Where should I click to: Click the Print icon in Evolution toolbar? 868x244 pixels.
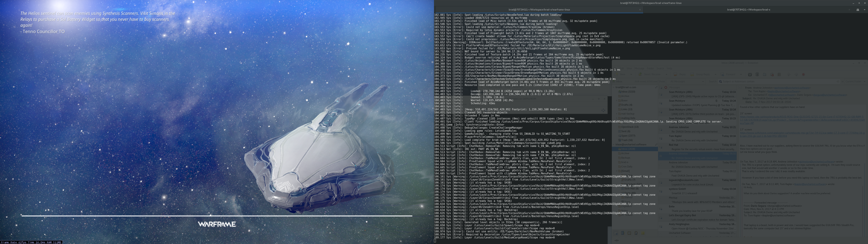[x=750, y=75]
